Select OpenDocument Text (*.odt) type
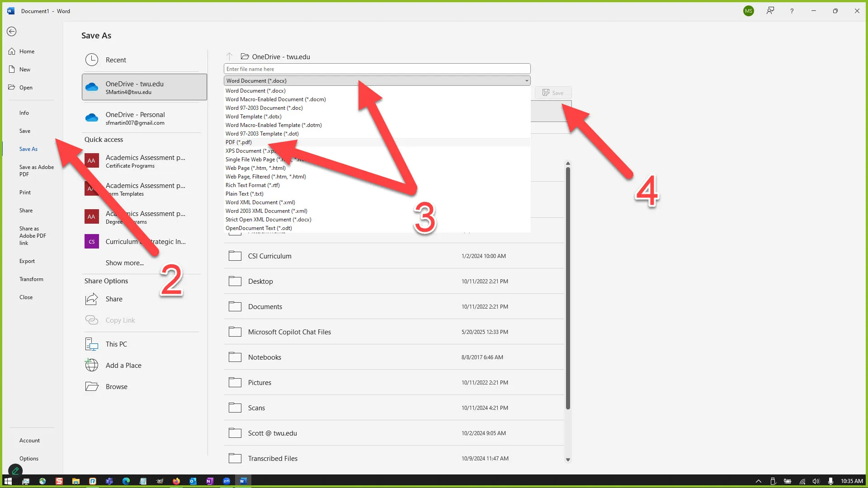Screen dimensions: 868x488 [377, 228]
